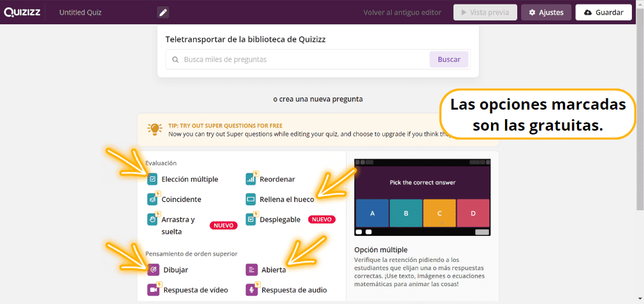Click the Reordenar question icon
Viewport: 644px width, 304px height.
pyautogui.click(x=250, y=179)
